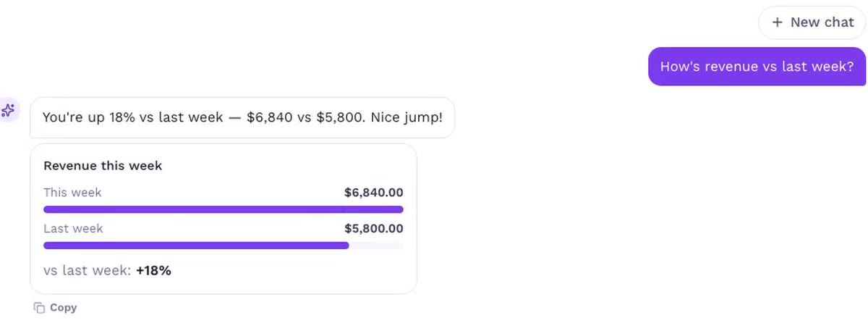Screen dimensions: 868x323
Task: Click the copy clipboard icon
Action: click(39, 308)
